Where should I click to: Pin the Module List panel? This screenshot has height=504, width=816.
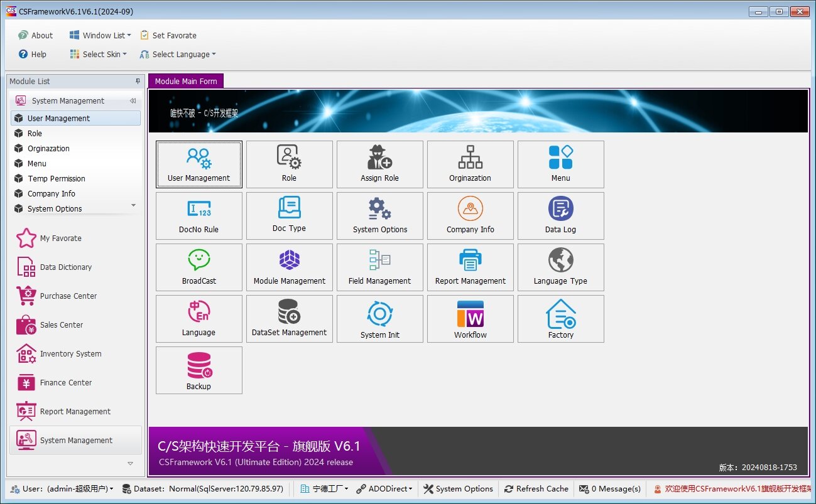click(138, 82)
